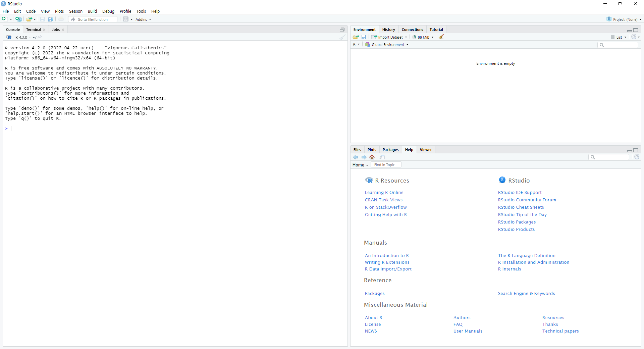This screenshot has width=644, height=349.
Task: Click the R logo in console header
Action: coord(9,37)
